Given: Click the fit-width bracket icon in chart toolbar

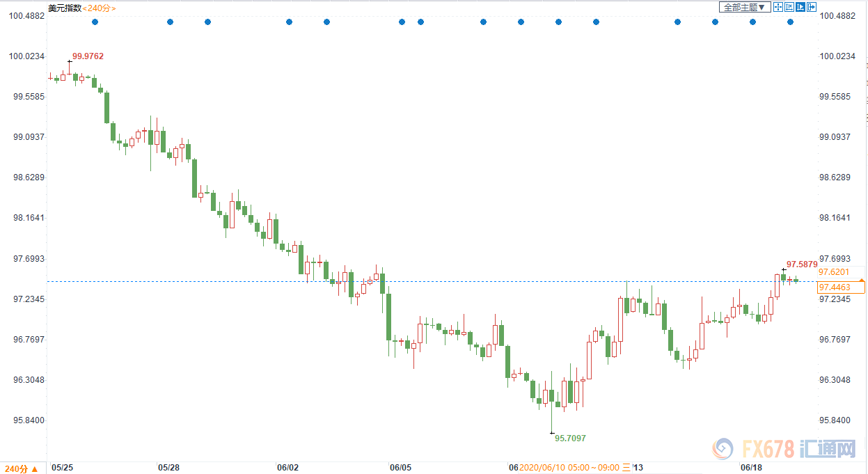Looking at the screenshot, I should pos(789,7).
